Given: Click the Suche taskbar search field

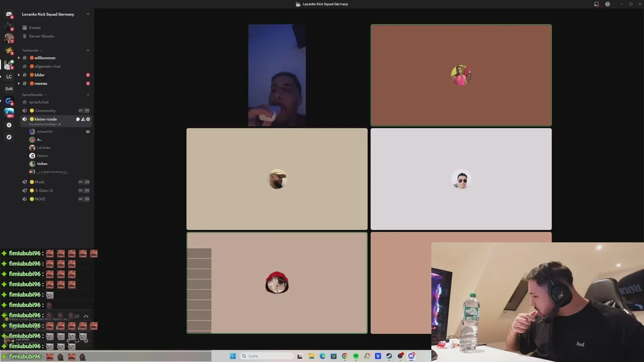Looking at the screenshot, I should (267, 356).
